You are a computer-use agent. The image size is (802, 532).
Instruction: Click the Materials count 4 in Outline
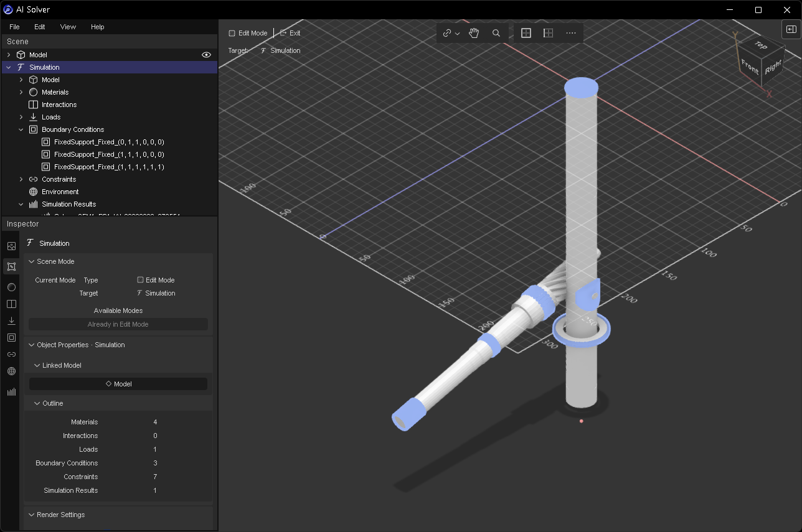point(155,422)
